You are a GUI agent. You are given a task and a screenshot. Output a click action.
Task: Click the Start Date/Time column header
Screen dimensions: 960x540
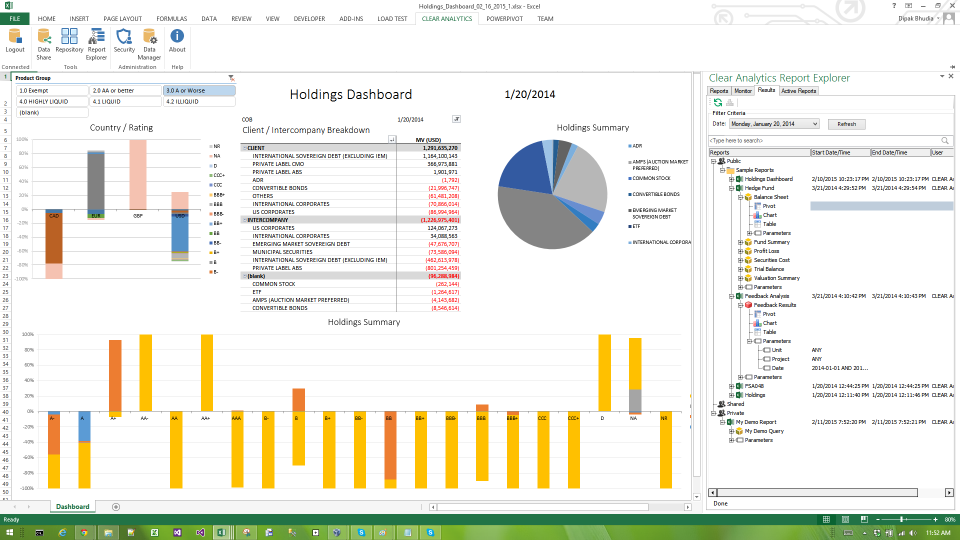click(839, 152)
